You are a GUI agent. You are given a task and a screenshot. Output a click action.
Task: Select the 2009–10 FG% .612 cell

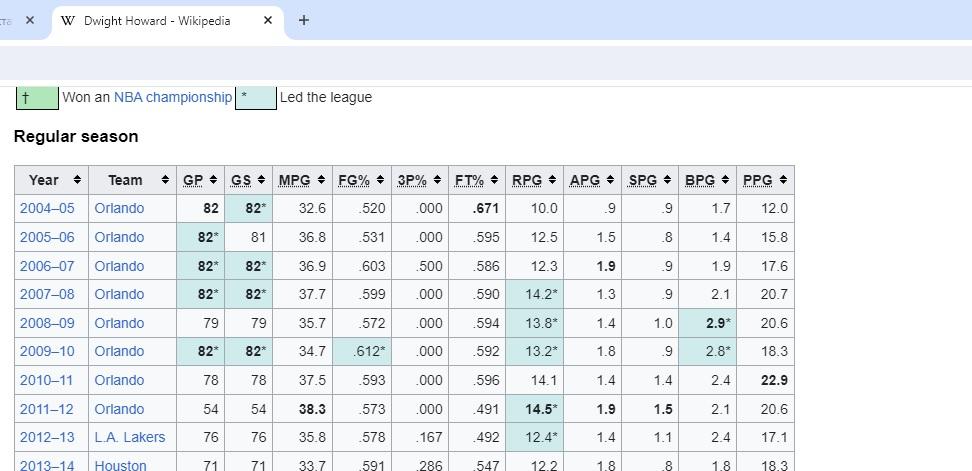coord(361,351)
